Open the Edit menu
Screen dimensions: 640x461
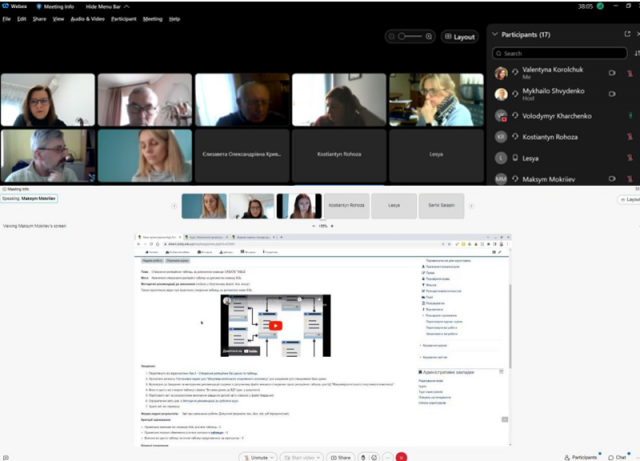tap(22, 19)
